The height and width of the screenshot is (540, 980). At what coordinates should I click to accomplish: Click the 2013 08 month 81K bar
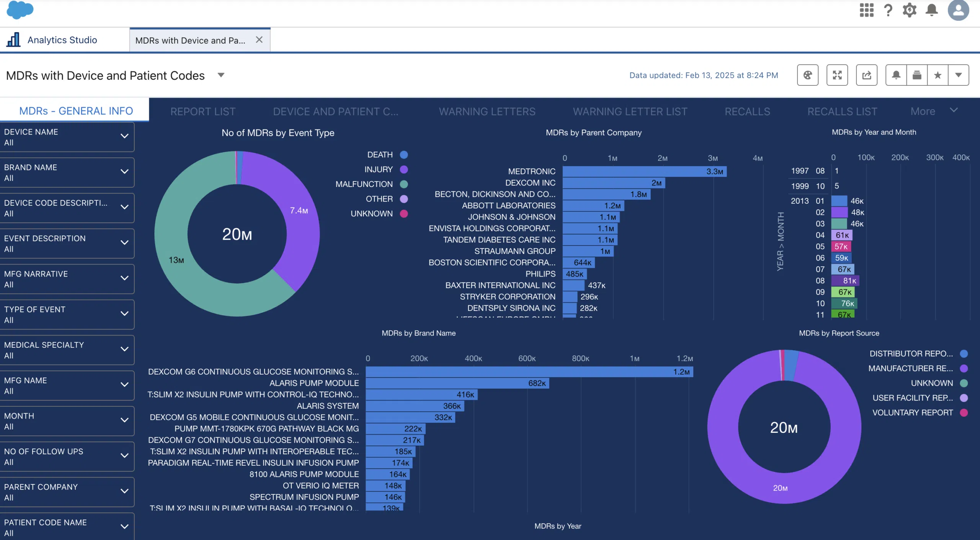click(845, 281)
